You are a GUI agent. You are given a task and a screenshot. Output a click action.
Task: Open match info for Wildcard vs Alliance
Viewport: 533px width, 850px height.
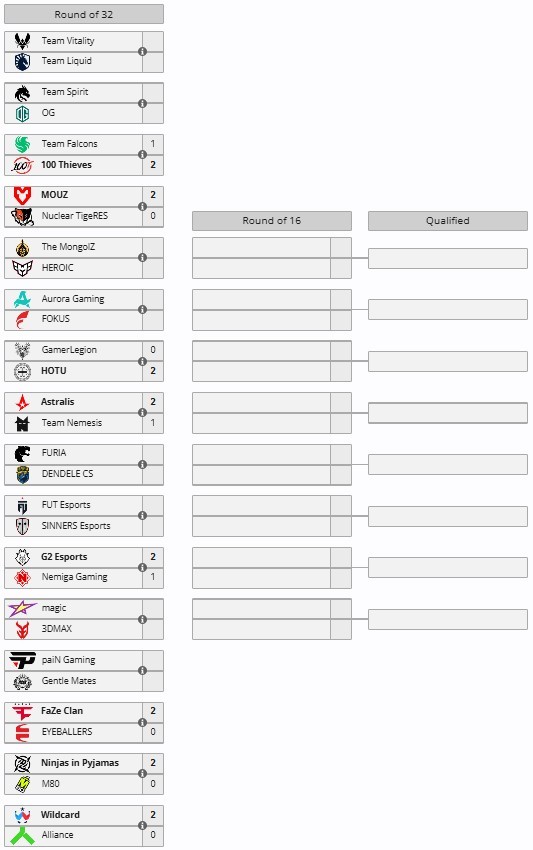(143, 825)
